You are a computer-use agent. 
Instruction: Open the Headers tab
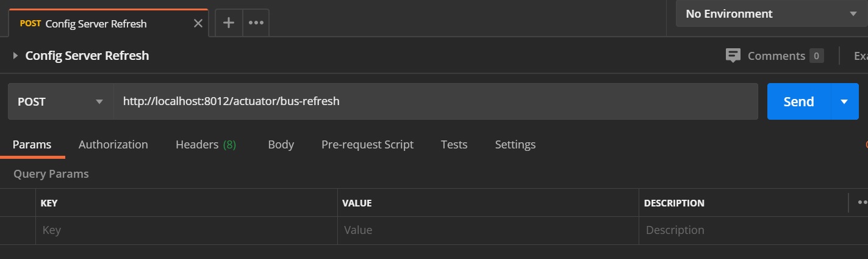[206, 145]
